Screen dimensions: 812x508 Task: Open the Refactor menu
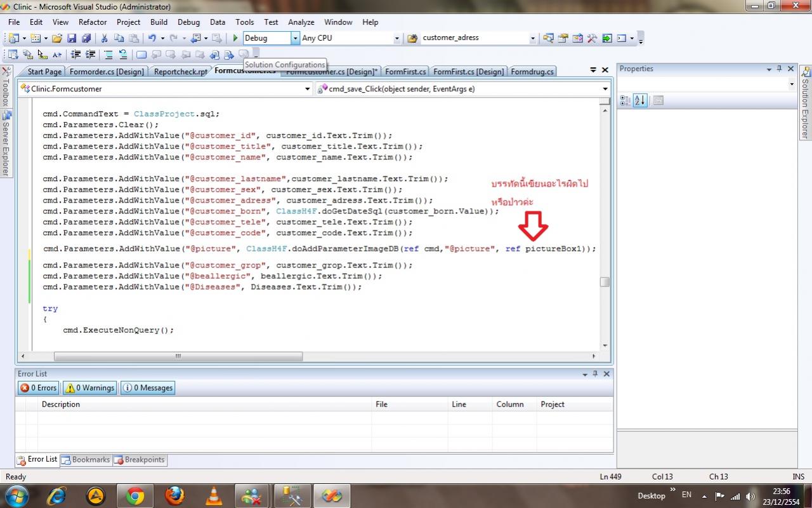[x=93, y=22]
